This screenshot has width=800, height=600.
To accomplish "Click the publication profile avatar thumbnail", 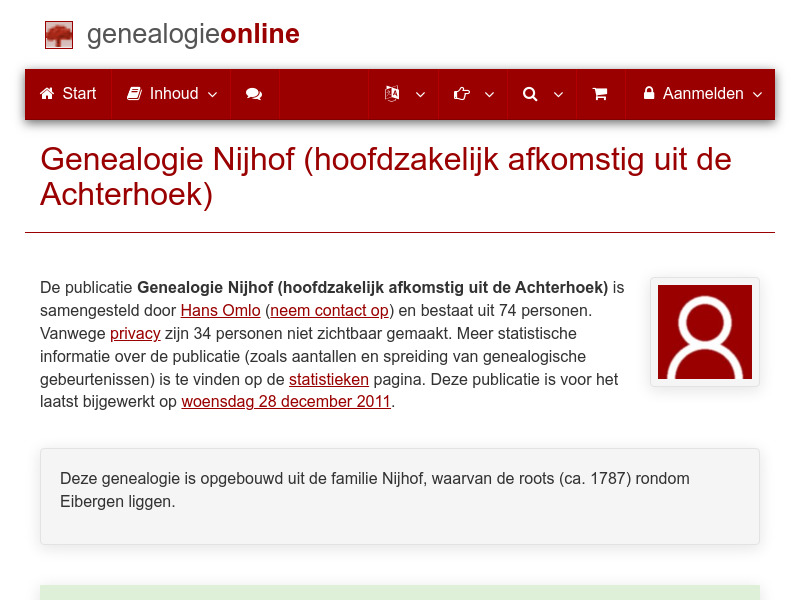I will [x=704, y=332].
